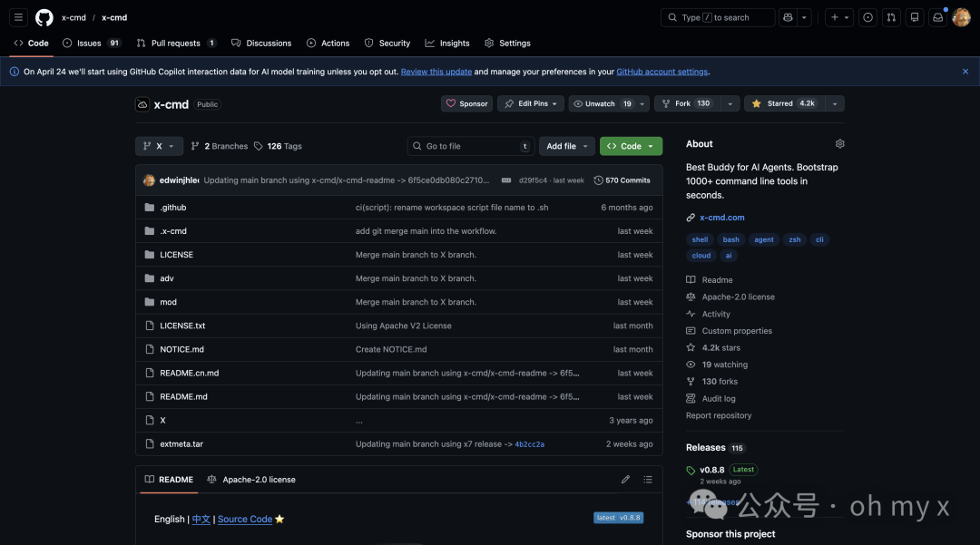The image size is (980, 545).
Task: Open the GitHub notifications inbox
Action: click(937, 16)
